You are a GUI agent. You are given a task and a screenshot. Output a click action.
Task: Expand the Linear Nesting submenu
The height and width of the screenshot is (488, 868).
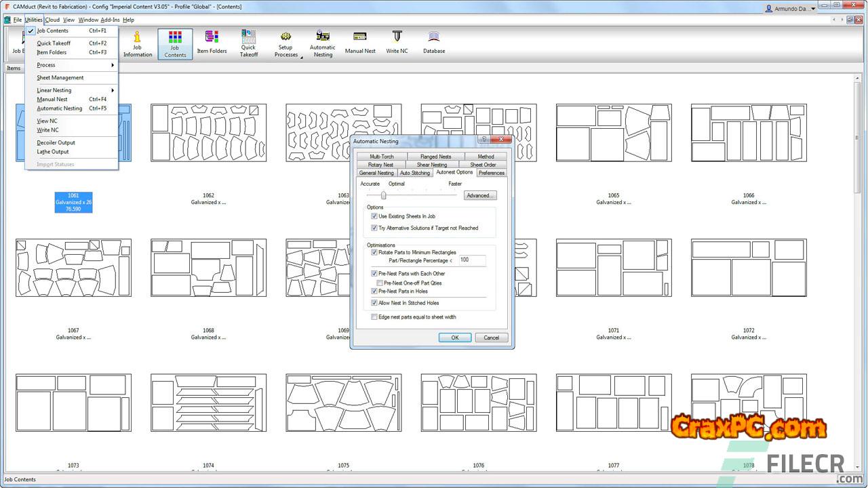pos(113,90)
